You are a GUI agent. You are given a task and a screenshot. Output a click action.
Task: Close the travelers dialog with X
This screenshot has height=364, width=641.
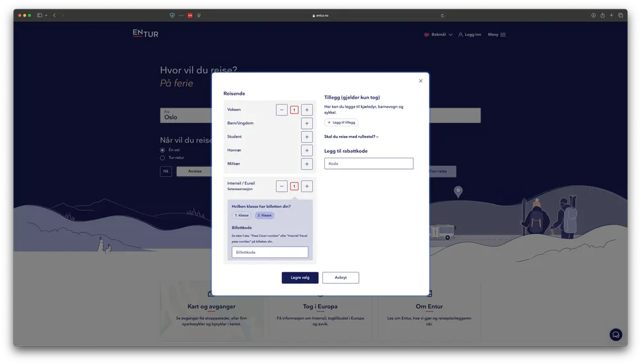(x=420, y=81)
